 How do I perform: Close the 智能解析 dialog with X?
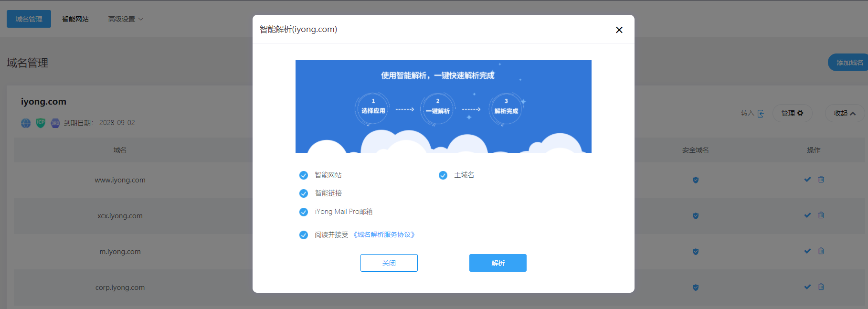(x=619, y=30)
